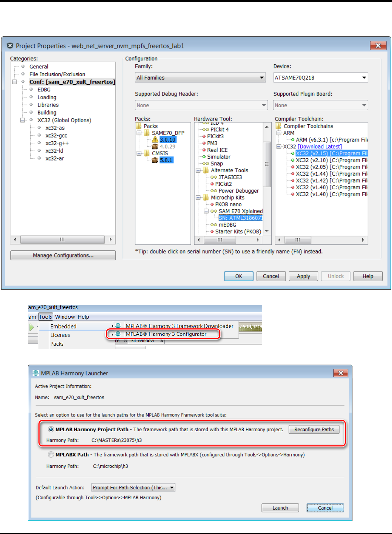This screenshot has height=534, width=392.
Task: Select XC32 (v1.44) toolchain
Action: click(332, 174)
